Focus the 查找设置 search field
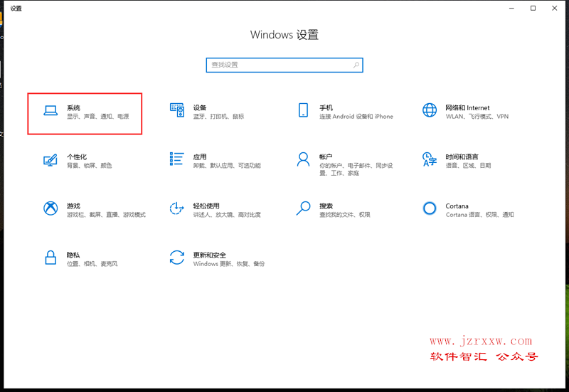This screenshot has height=392, width=569. coord(284,65)
